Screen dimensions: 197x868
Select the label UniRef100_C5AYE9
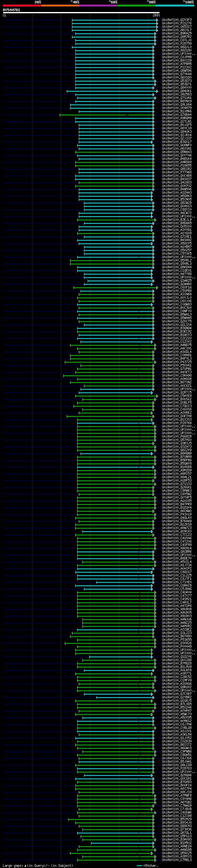(177, 396)
